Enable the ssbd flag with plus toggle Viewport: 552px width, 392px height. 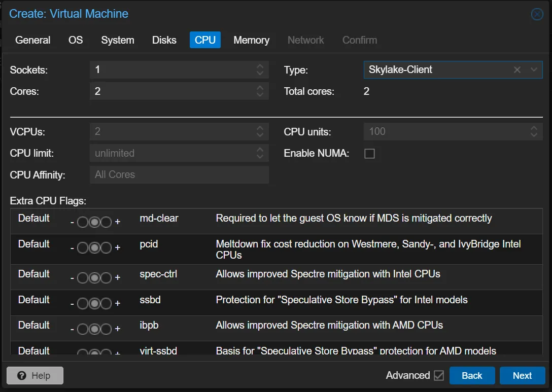tap(118, 303)
